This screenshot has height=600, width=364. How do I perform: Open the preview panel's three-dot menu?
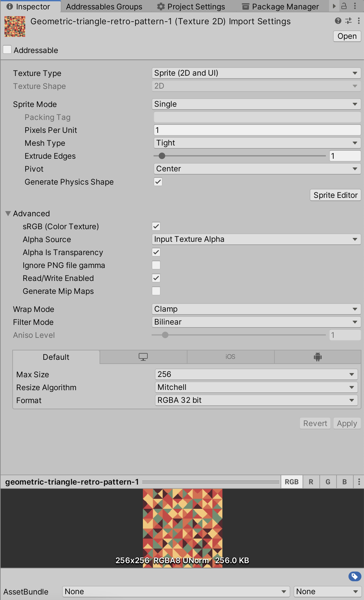pos(359,482)
